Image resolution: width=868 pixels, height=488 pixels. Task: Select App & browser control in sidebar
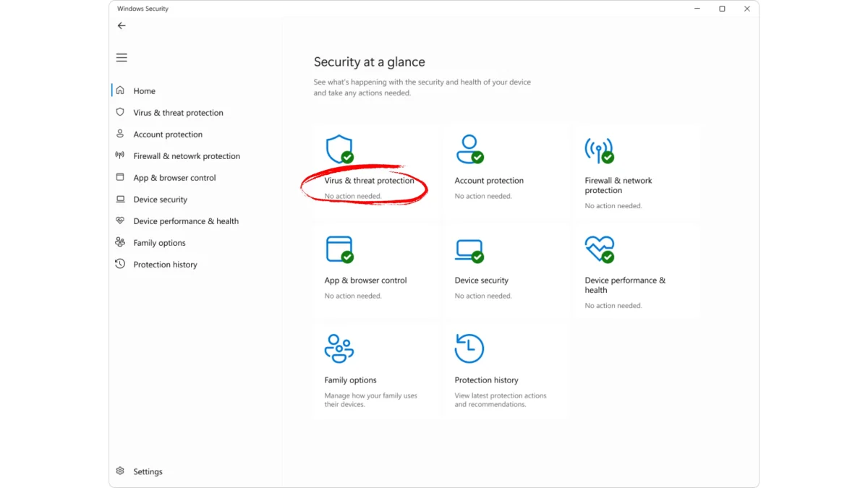(174, 178)
